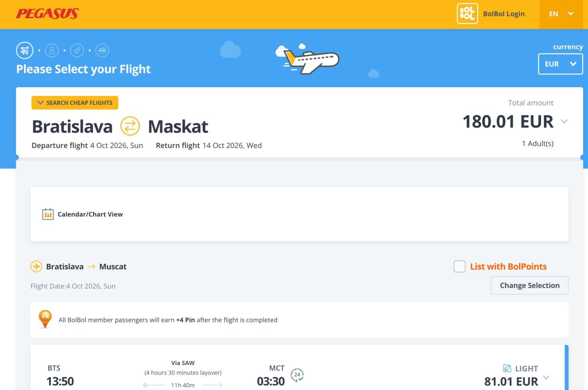Open the BolBol logo icon
The height and width of the screenshot is (390, 588).
467,14
